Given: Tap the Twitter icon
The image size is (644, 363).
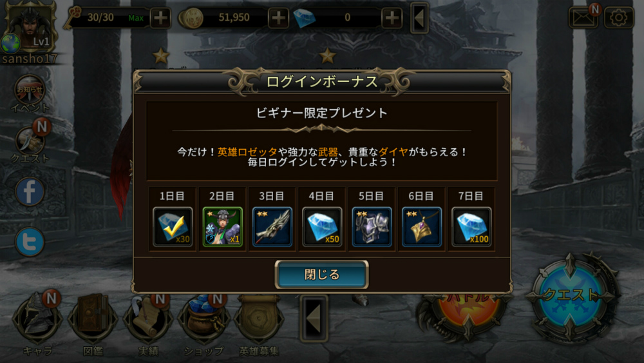Looking at the screenshot, I should coord(30,242).
